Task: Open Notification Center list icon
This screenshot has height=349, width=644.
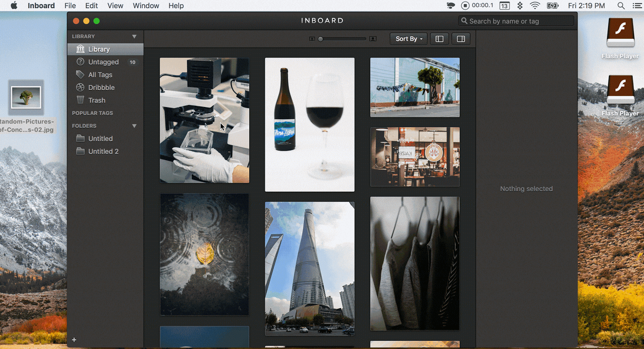Action: point(637,6)
